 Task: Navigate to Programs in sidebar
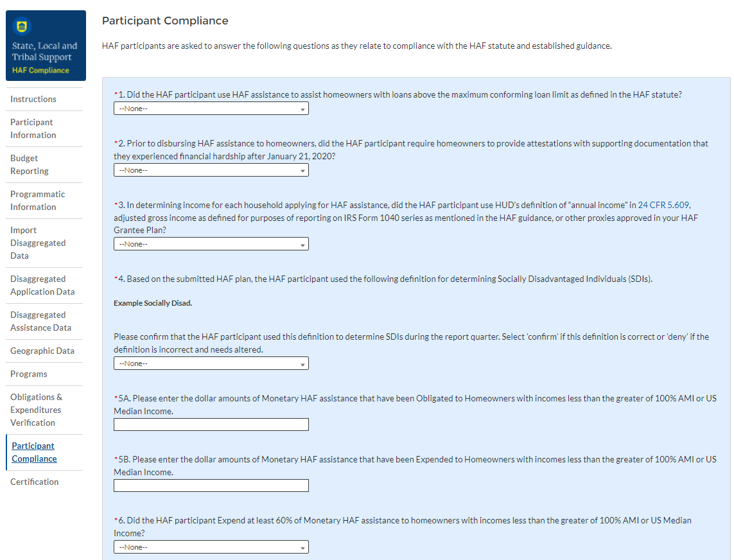pyautogui.click(x=29, y=374)
